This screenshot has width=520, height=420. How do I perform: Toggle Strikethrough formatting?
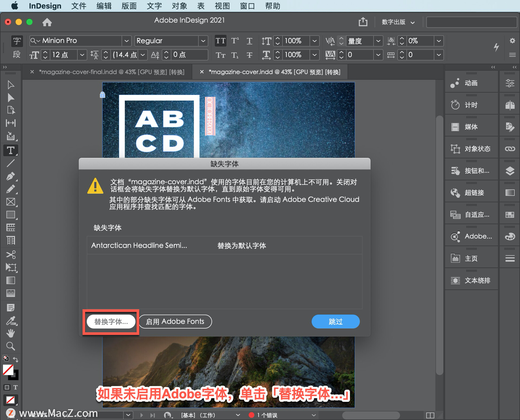coord(249,55)
